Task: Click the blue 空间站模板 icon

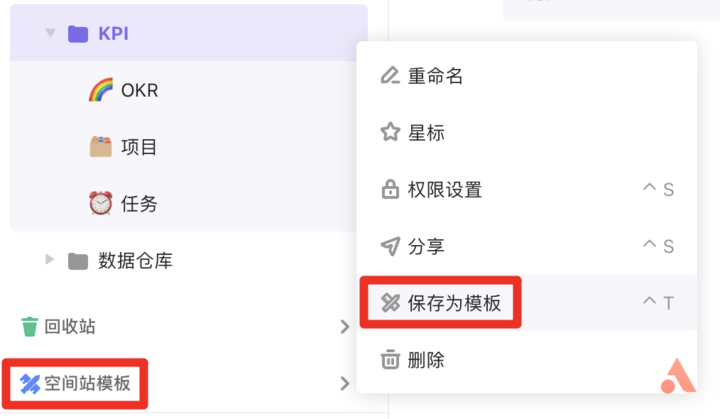Action: pyautogui.click(x=29, y=383)
